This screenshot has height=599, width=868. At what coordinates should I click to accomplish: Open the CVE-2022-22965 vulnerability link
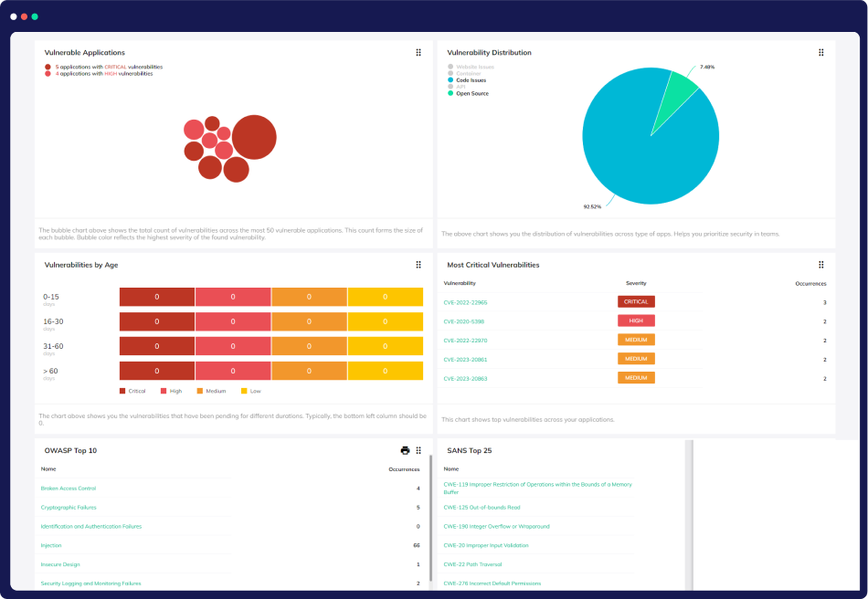(x=465, y=302)
